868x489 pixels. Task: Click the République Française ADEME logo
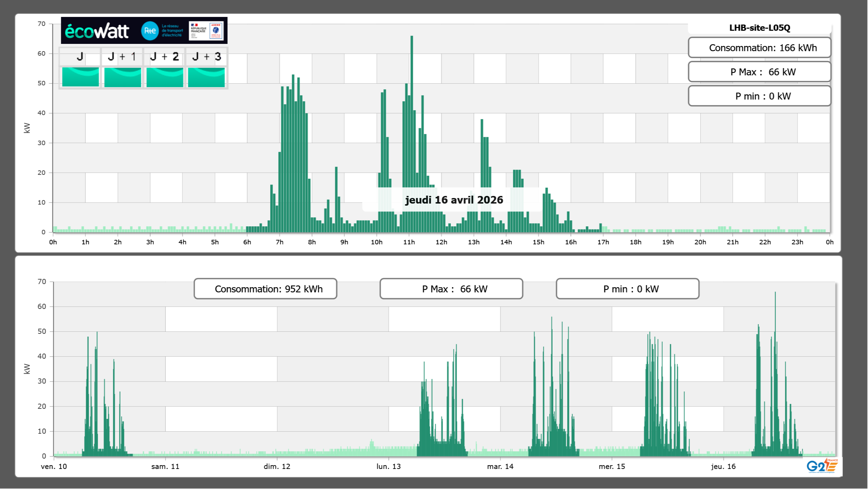point(206,31)
